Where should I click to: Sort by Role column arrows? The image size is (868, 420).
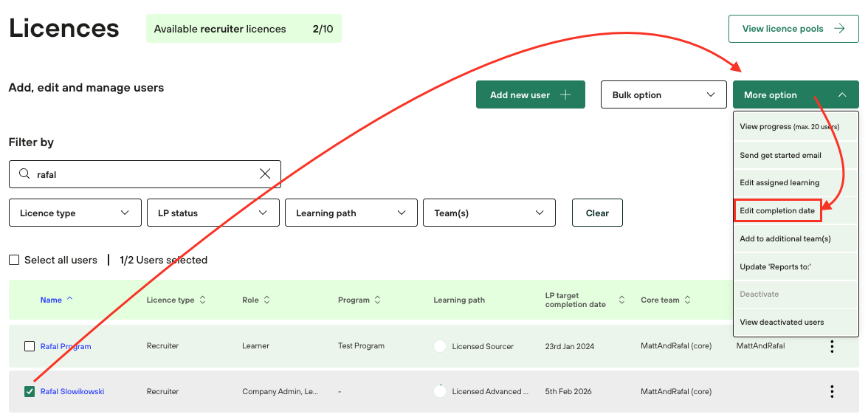[x=267, y=300]
